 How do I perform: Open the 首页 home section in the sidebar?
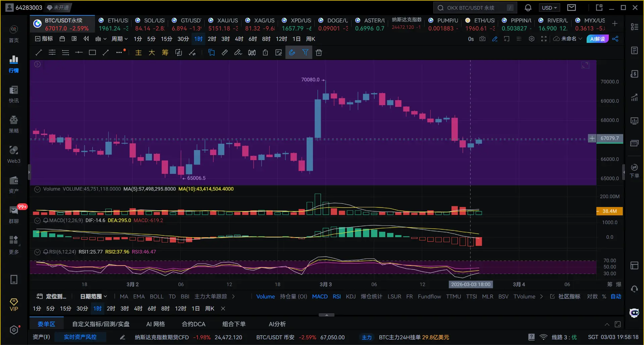[x=14, y=34]
